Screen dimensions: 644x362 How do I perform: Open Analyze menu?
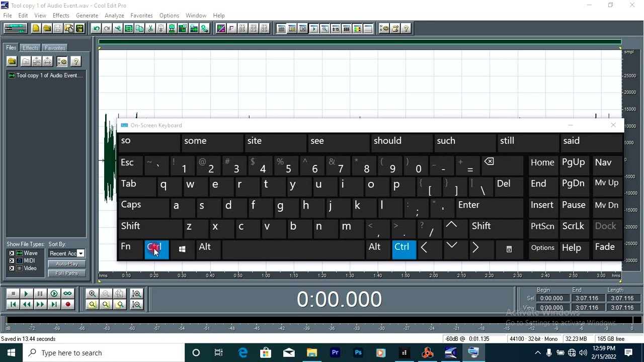pos(114,16)
